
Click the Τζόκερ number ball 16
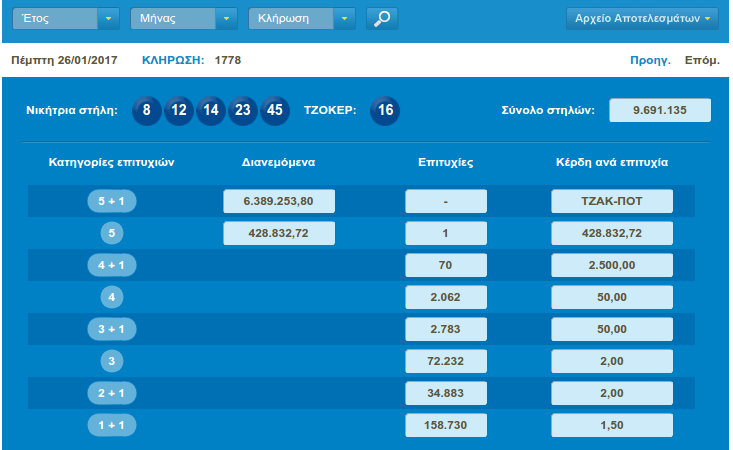[x=384, y=110]
